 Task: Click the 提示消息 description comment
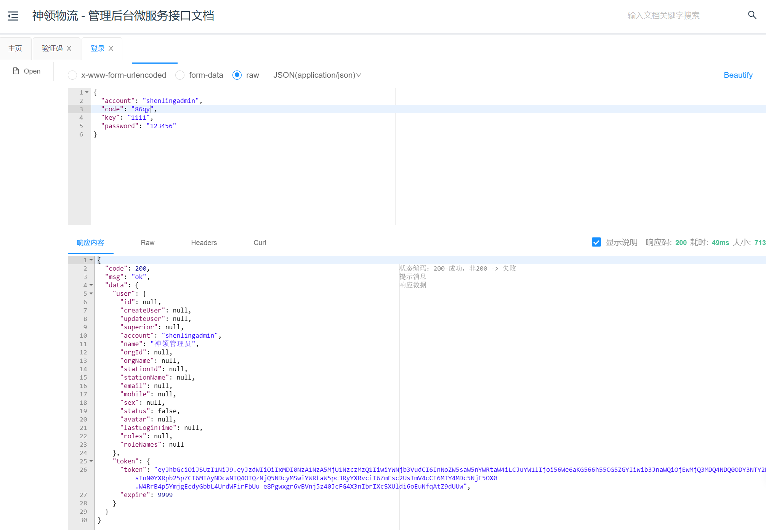click(413, 277)
